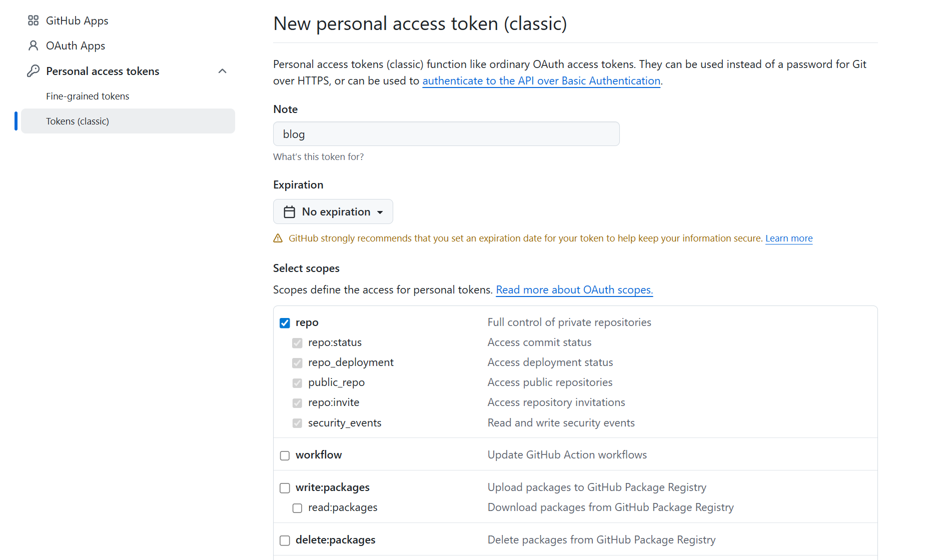The height and width of the screenshot is (560, 947).
Task: Go to GitHub Apps settings
Action: point(77,20)
